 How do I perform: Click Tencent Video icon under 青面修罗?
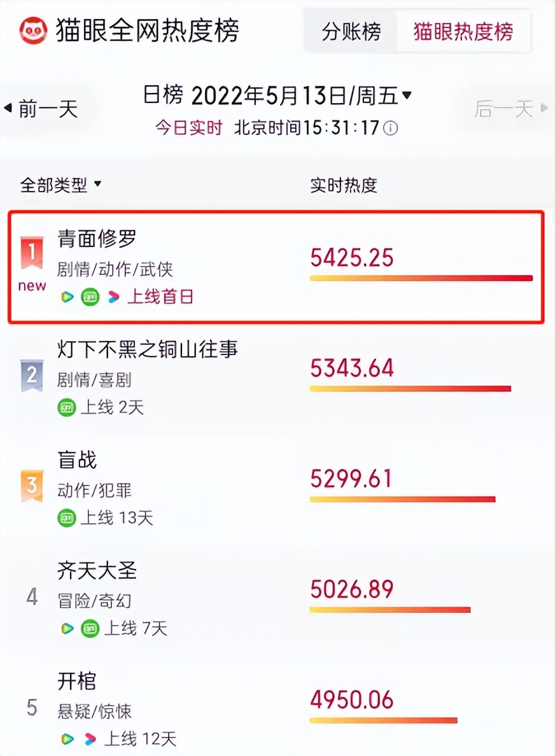(67, 297)
